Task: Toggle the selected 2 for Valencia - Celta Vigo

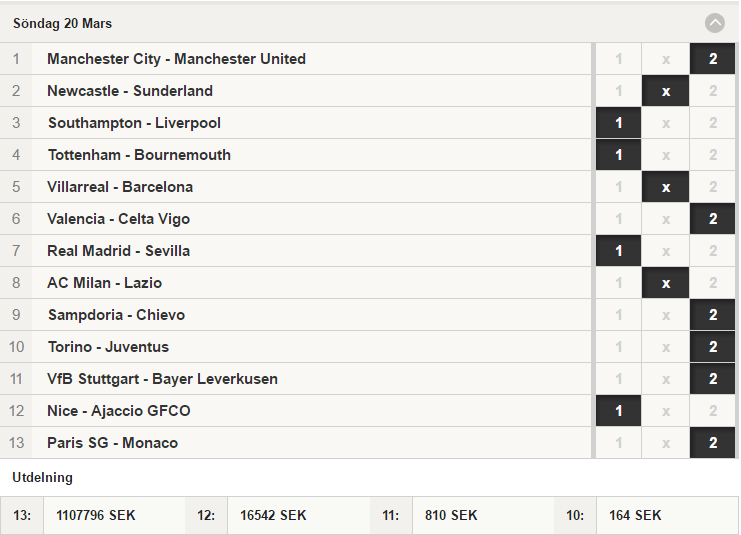Action: [713, 219]
